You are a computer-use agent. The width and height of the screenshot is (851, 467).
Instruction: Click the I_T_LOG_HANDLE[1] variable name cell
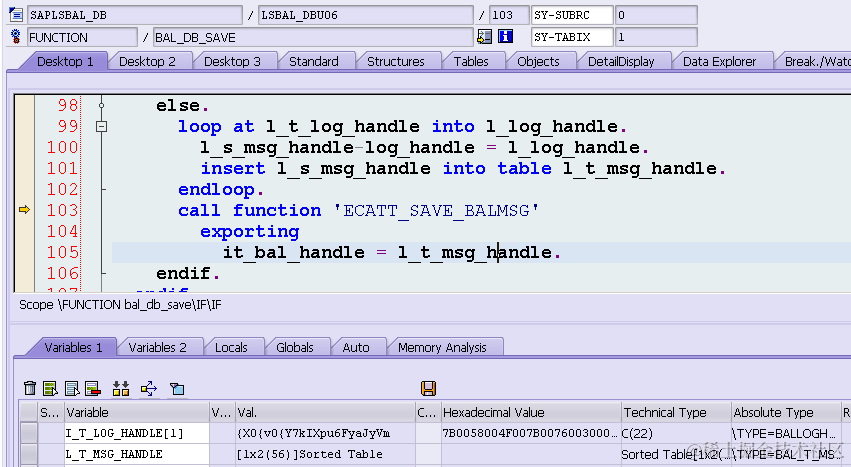[x=137, y=433]
